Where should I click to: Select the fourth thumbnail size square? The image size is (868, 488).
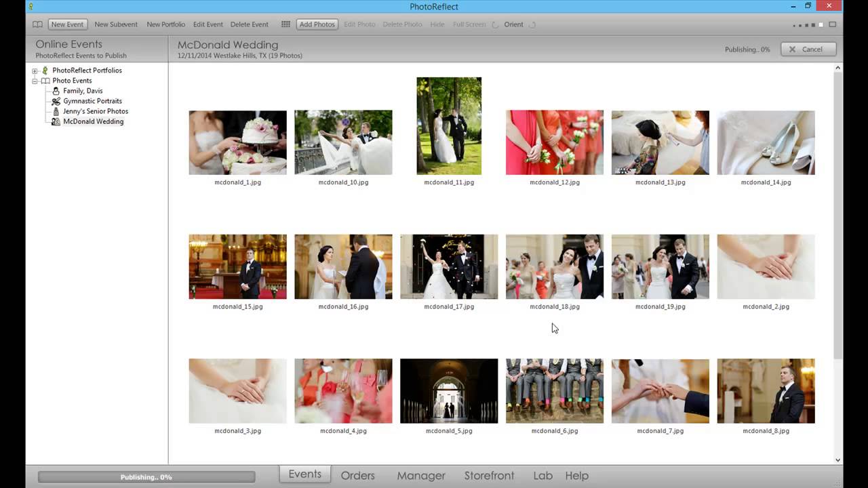813,25
